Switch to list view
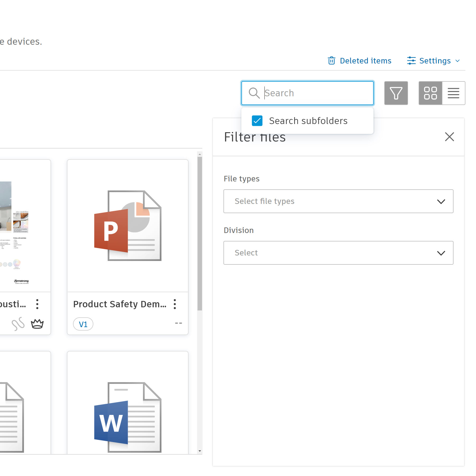Screen dimensions: 476x476 pos(453,93)
